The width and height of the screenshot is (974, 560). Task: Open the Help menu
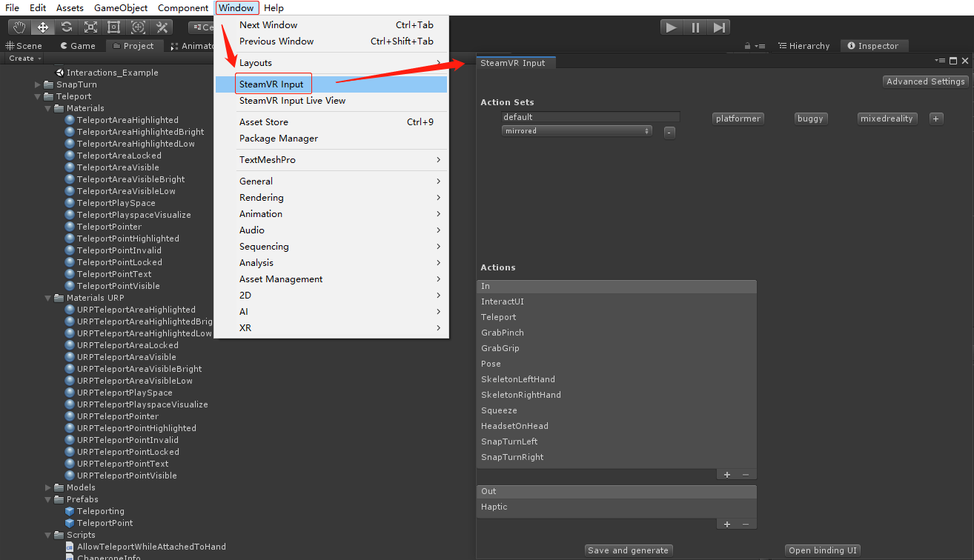tap(274, 8)
